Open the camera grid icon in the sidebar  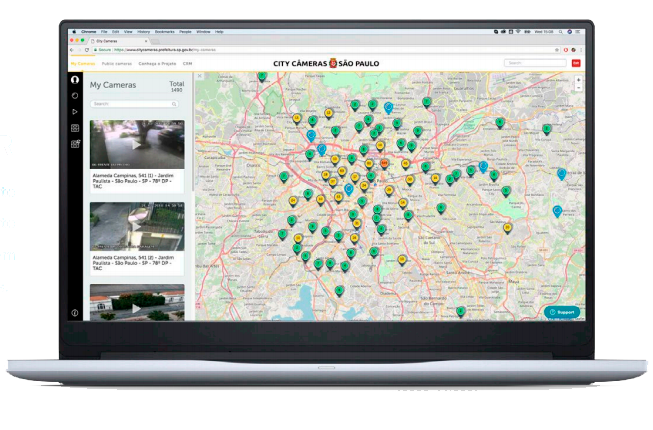75,128
